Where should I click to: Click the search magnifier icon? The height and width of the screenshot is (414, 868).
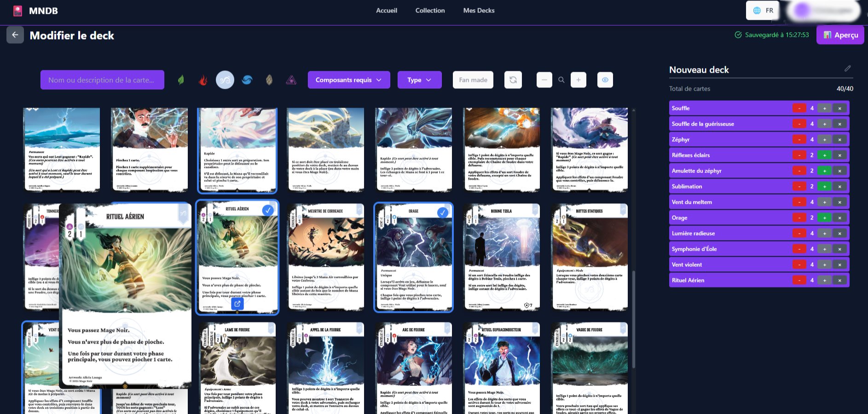coord(561,80)
